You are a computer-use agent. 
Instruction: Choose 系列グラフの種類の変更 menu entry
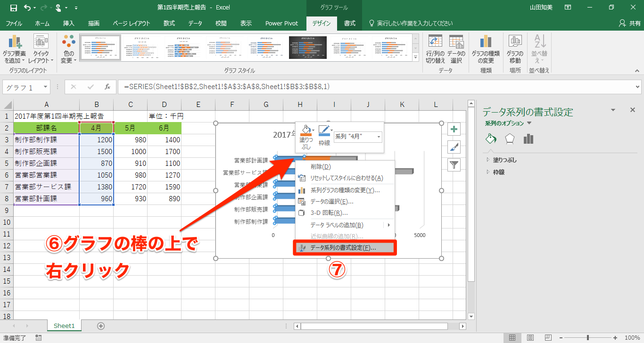point(345,190)
